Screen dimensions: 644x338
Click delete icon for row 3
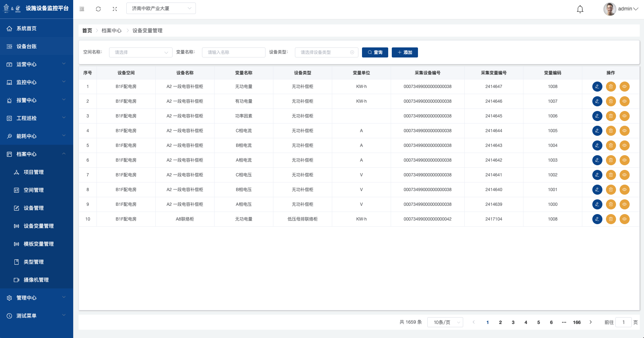611,116
